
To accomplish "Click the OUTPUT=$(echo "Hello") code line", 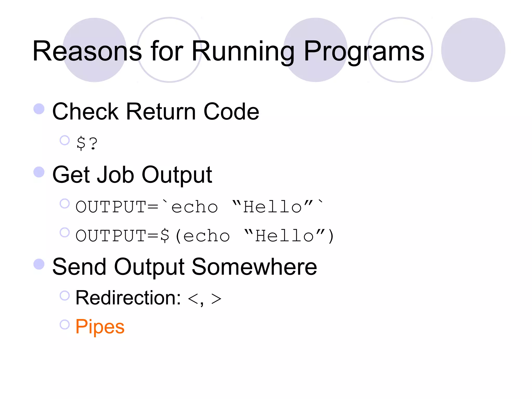I will coord(205,236).
